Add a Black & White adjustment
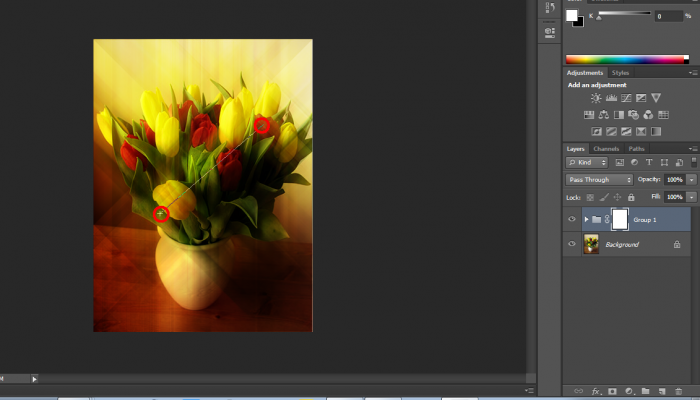The image size is (700, 400). tap(619, 115)
